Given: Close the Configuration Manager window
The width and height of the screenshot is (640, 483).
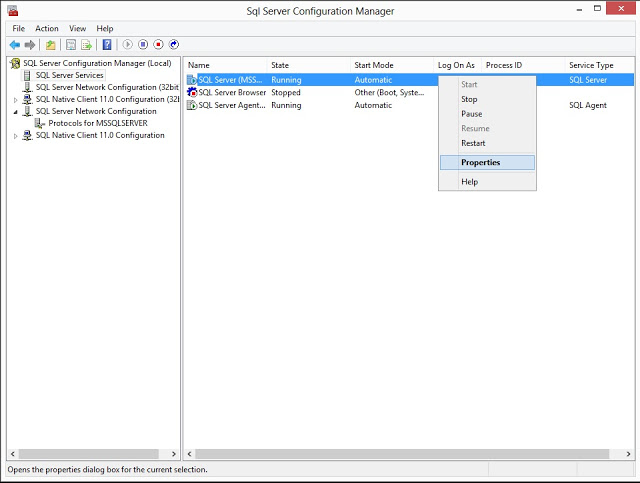Looking at the screenshot, I should click(621, 8).
